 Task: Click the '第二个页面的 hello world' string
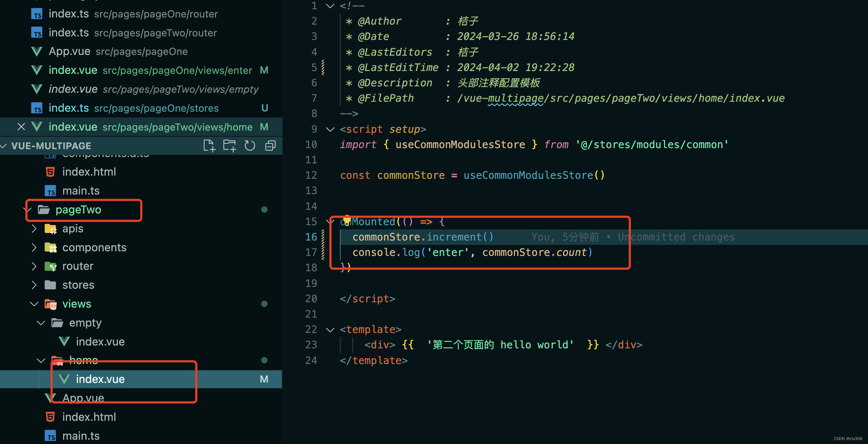[500, 345]
